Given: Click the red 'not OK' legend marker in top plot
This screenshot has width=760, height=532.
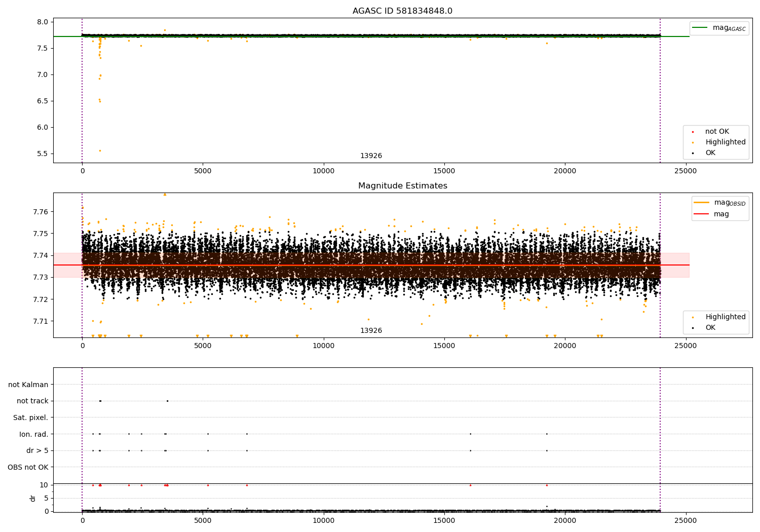Looking at the screenshot, I should 693,132.
